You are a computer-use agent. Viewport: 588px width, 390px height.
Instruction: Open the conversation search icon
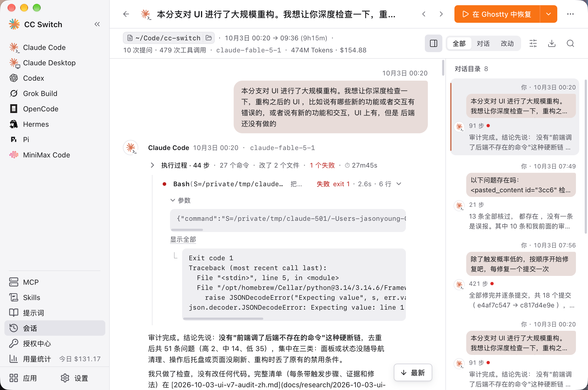570,43
